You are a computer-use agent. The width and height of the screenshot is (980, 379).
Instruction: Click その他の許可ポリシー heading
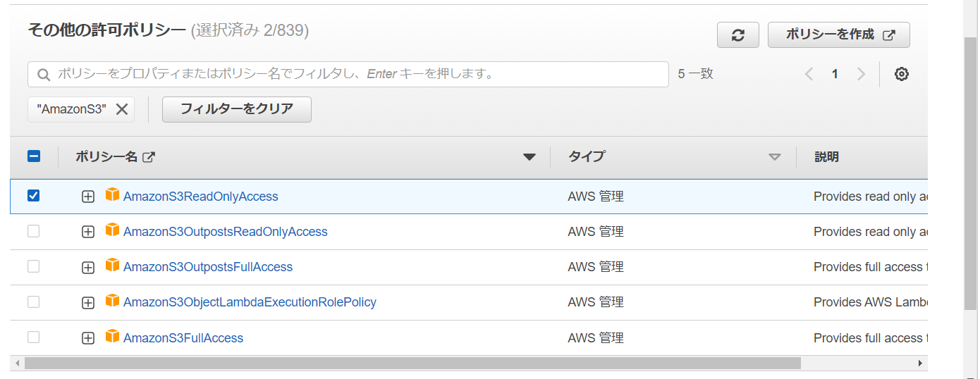coord(106,30)
